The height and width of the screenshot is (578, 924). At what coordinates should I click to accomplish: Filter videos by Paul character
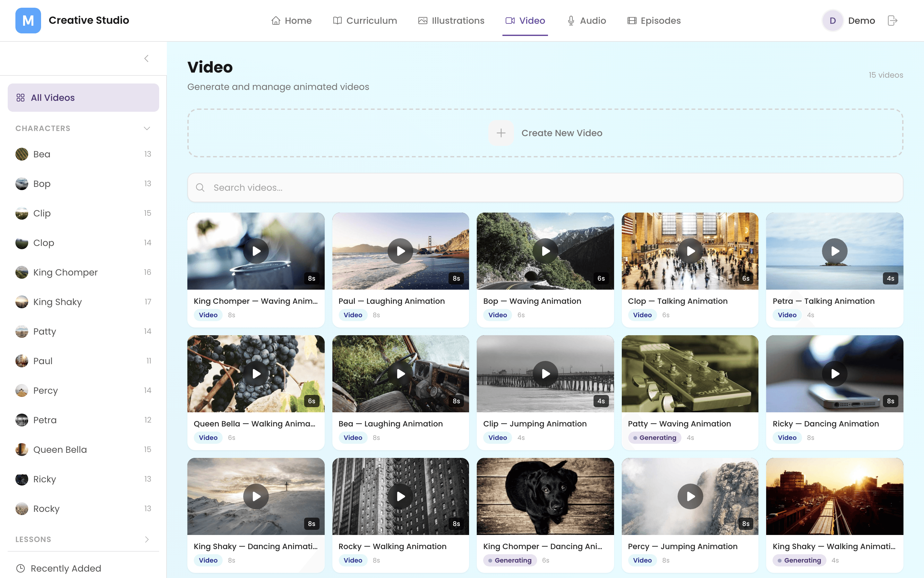coord(83,361)
